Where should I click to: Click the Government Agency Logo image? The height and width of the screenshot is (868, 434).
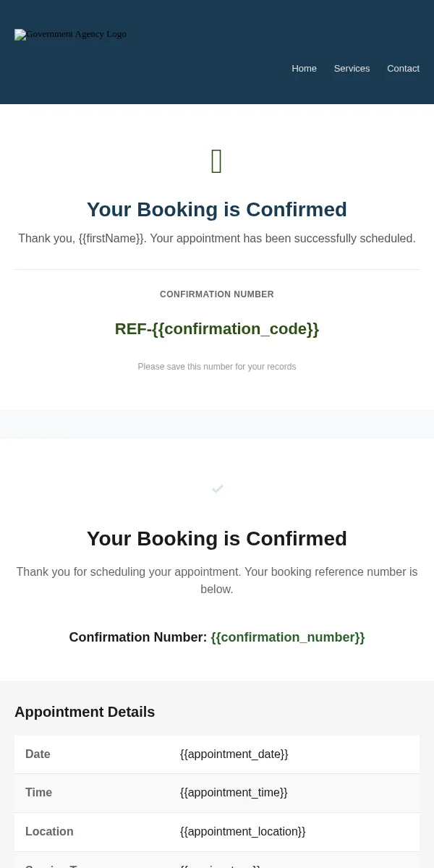tap(70, 34)
